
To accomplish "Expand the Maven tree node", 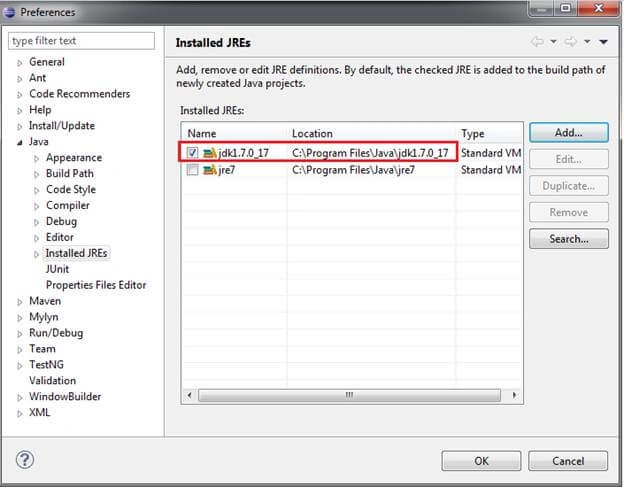I will pos(20,302).
